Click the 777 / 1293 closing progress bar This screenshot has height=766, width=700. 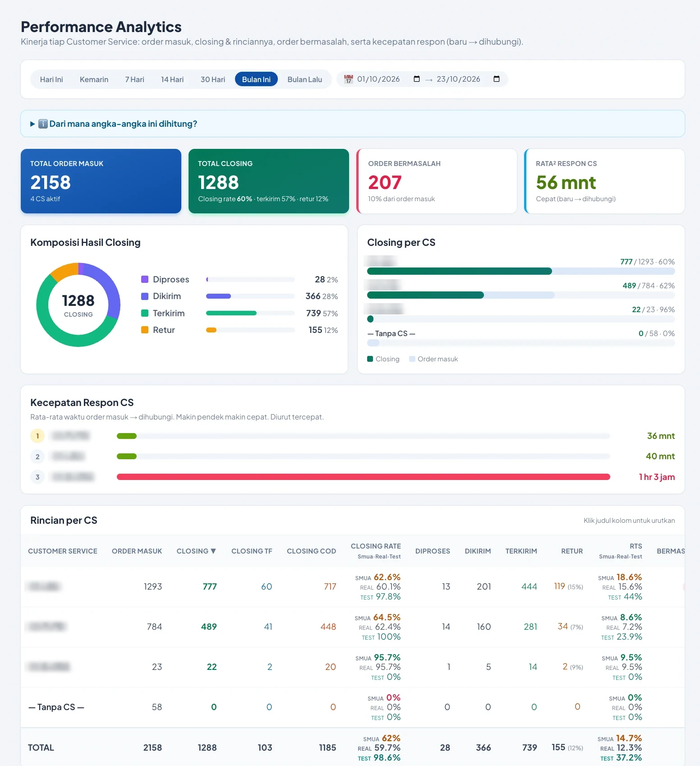[x=521, y=271]
